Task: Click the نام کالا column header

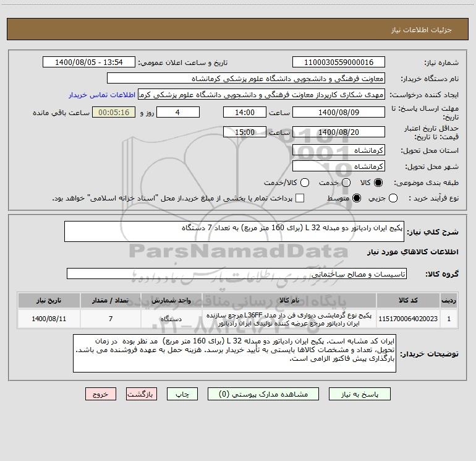Action: click(x=289, y=301)
